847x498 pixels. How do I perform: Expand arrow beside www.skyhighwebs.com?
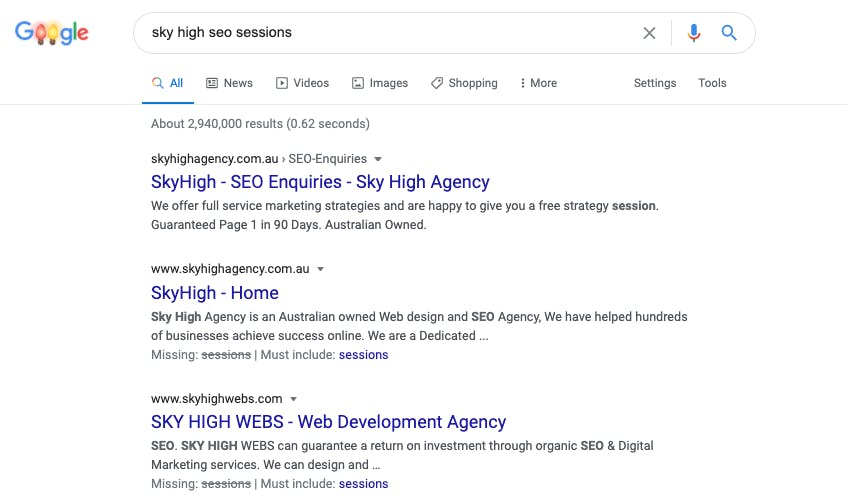(x=293, y=399)
